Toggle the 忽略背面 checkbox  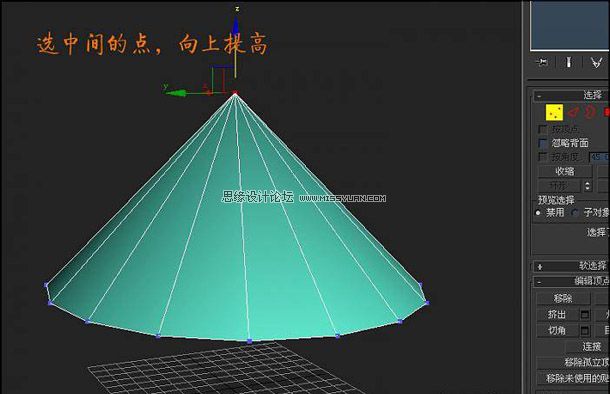click(x=542, y=143)
